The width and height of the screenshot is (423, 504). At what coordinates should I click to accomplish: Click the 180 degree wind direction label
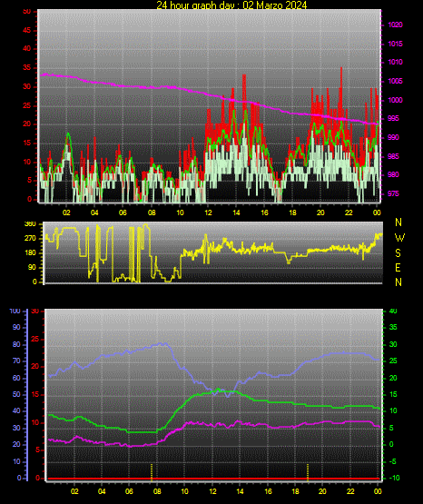click(30, 253)
